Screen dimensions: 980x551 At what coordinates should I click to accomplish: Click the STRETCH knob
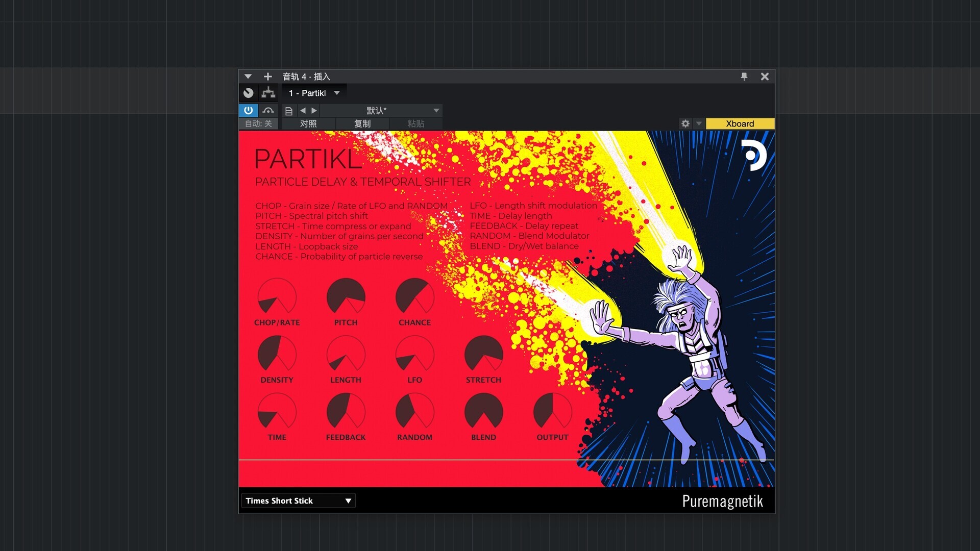point(483,354)
